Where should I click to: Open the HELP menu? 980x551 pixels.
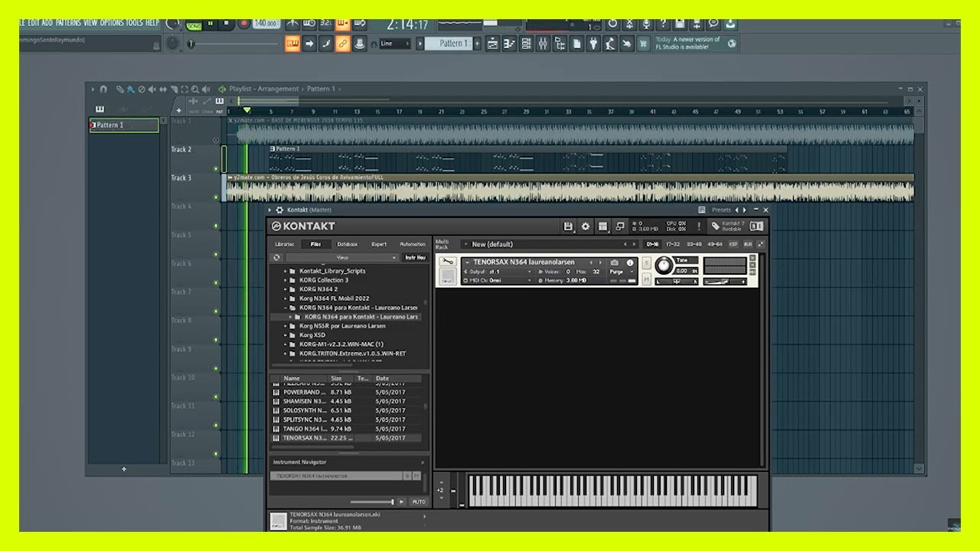[152, 23]
